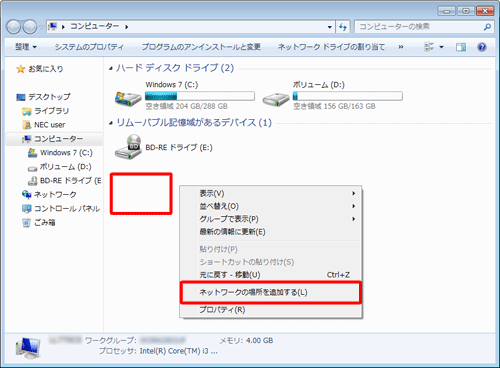Click ボリューム (D:) drive icon

coord(276,99)
